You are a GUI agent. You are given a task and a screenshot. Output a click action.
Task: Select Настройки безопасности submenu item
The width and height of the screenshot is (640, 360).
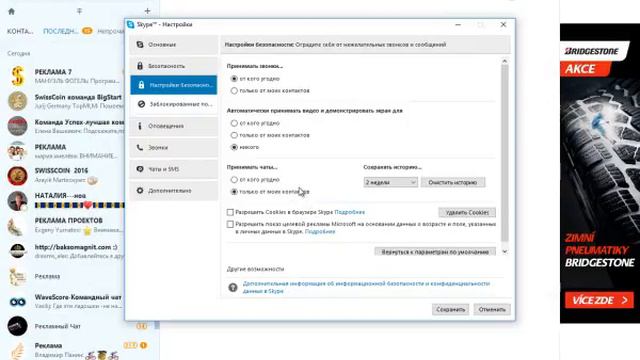(x=174, y=85)
